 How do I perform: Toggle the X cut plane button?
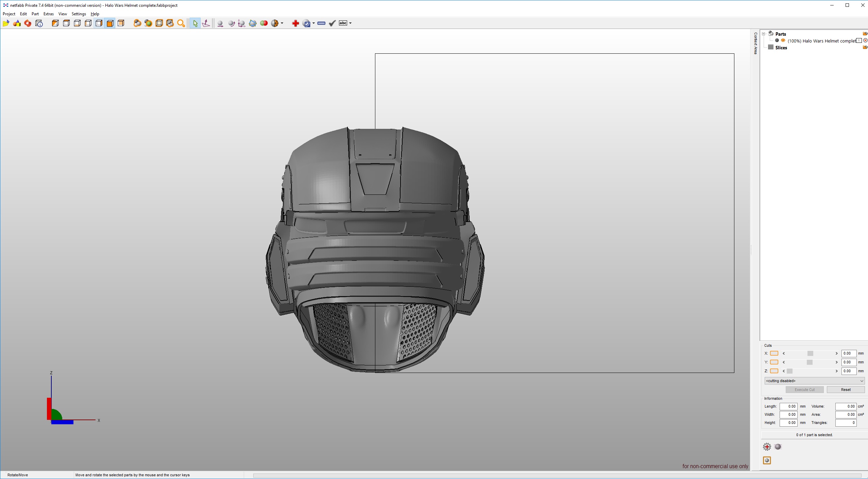pyautogui.click(x=774, y=353)
